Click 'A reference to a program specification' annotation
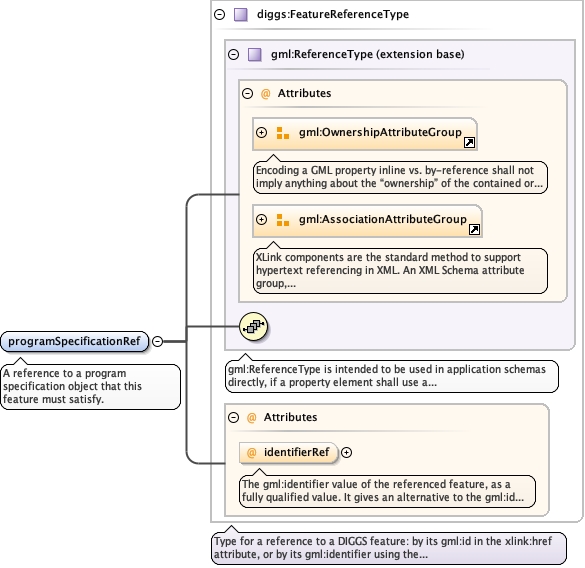This screenshot has height=568, width=585. point(91,387)
